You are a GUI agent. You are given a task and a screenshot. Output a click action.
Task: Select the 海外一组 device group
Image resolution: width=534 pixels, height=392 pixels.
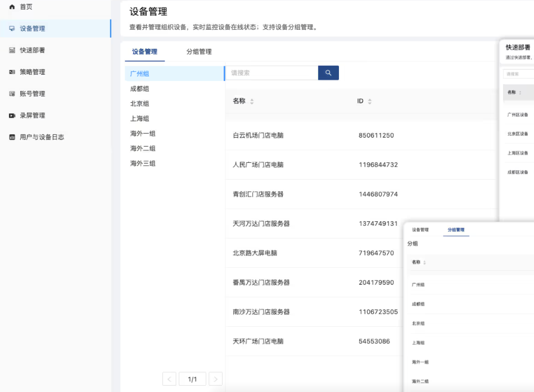pos(143,134)
